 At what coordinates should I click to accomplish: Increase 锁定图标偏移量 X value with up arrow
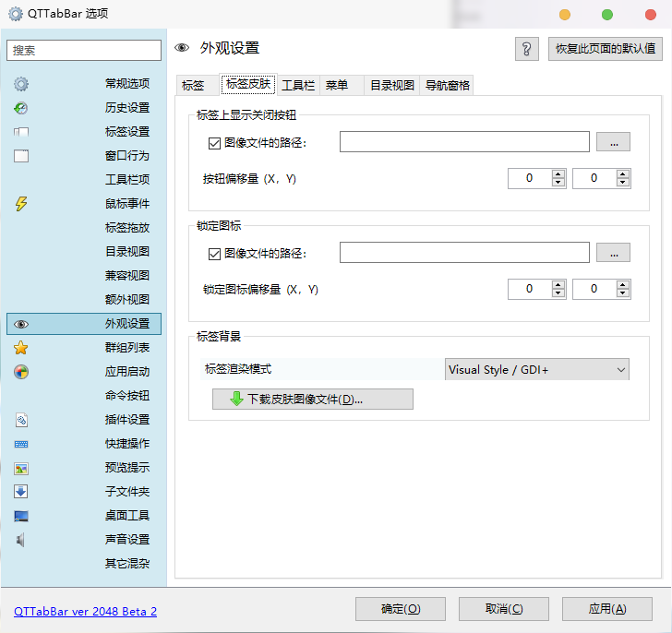coord(558,284)
